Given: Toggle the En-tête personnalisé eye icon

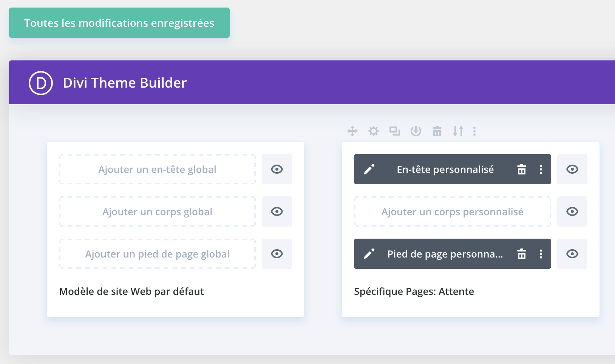Looking at the screenshot, I should [572, 169].
